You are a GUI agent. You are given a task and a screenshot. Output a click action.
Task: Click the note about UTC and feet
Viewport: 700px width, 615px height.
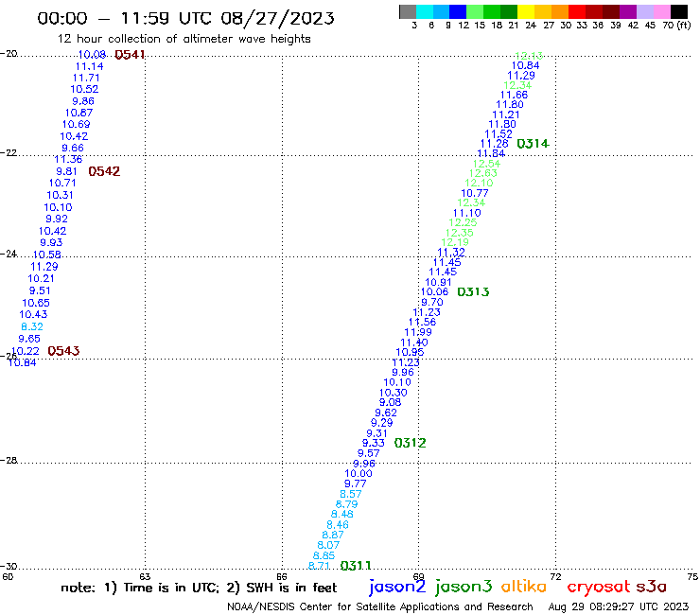click(199, 588)
